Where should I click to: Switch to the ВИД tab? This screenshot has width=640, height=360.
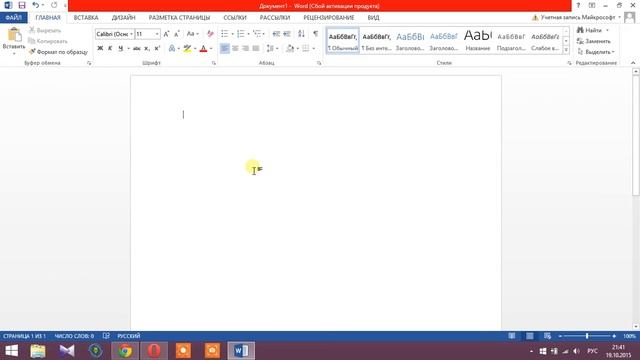[373, 18]
